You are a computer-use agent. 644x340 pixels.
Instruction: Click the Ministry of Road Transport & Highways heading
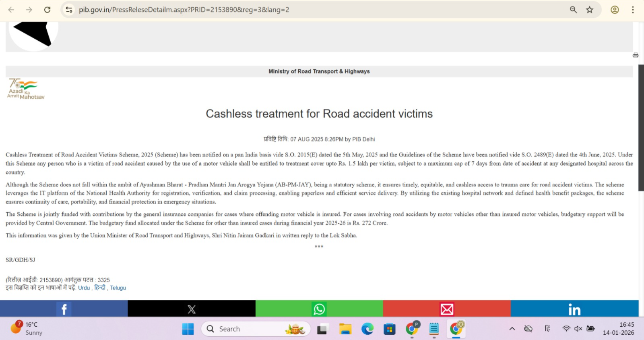[319, 71]
